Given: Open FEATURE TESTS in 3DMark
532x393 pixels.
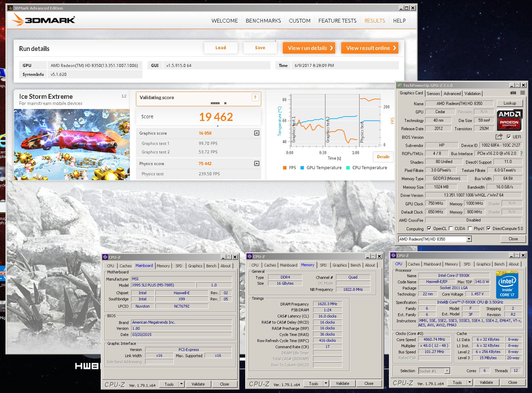Looking at the screenshot, I should 337,21.
